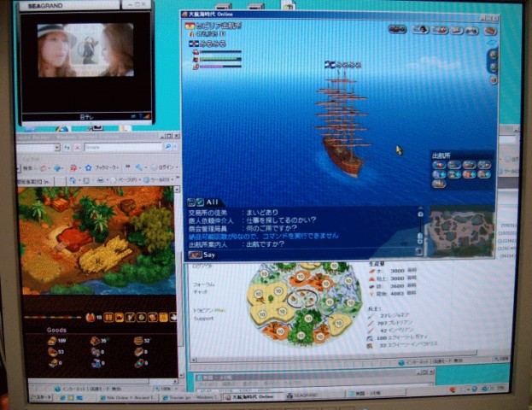532x410 pixels.
Task: Expand the toolbar overflow chevron »
Action: 127,167
